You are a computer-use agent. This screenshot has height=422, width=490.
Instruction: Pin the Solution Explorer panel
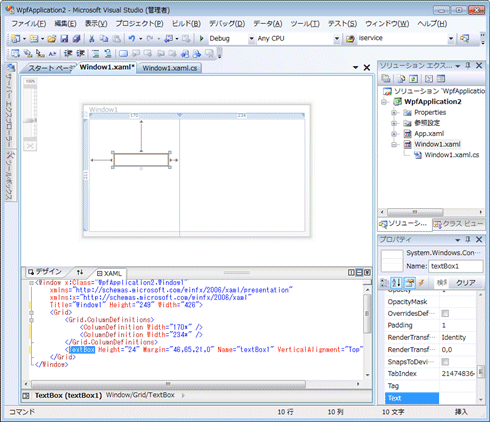click(x=468, y=65)
